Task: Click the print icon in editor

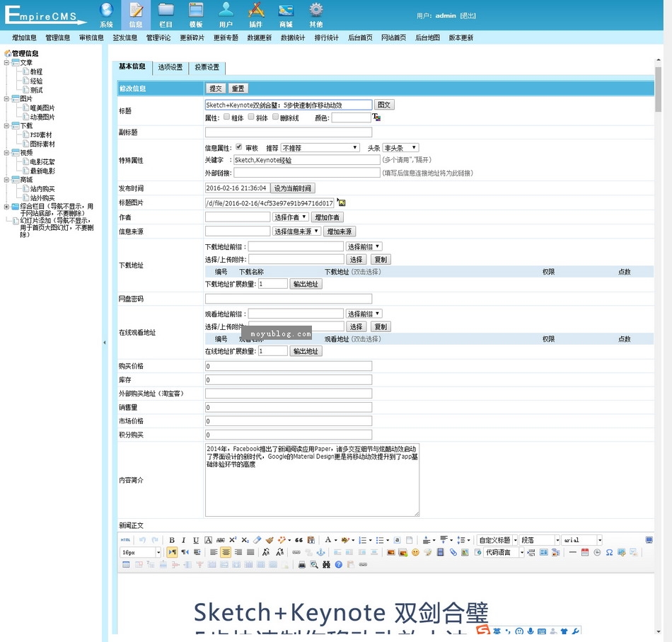Action: click(x=302, y=564)
